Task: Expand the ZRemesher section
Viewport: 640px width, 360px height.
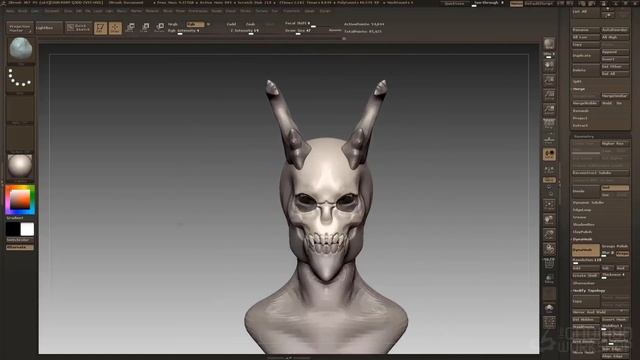Action: coord(584,283)
